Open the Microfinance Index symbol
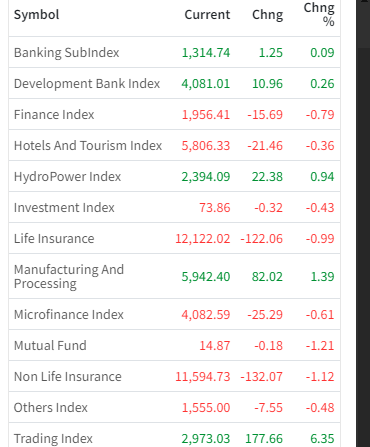The image size is (370, 447). (69, 315)
